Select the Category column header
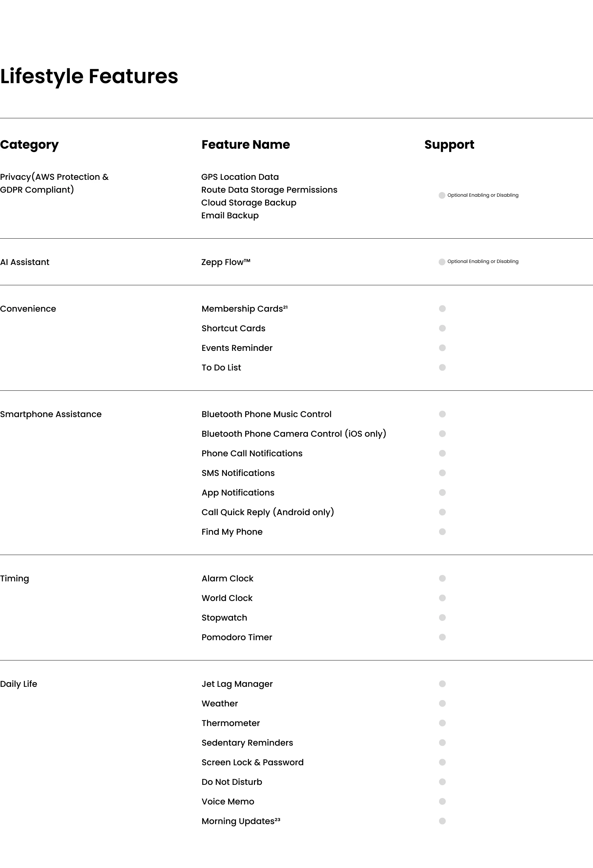This screenshot has width=593, height=868. pyautogui.click(x=29, y=145)
